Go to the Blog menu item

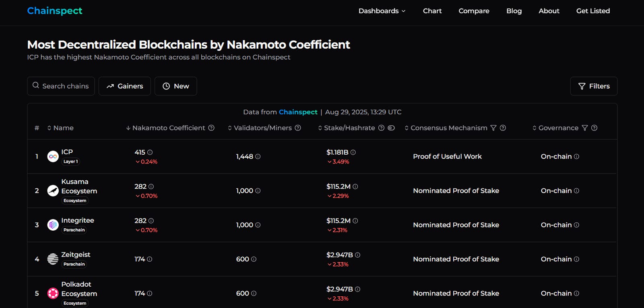click(514, 11)
